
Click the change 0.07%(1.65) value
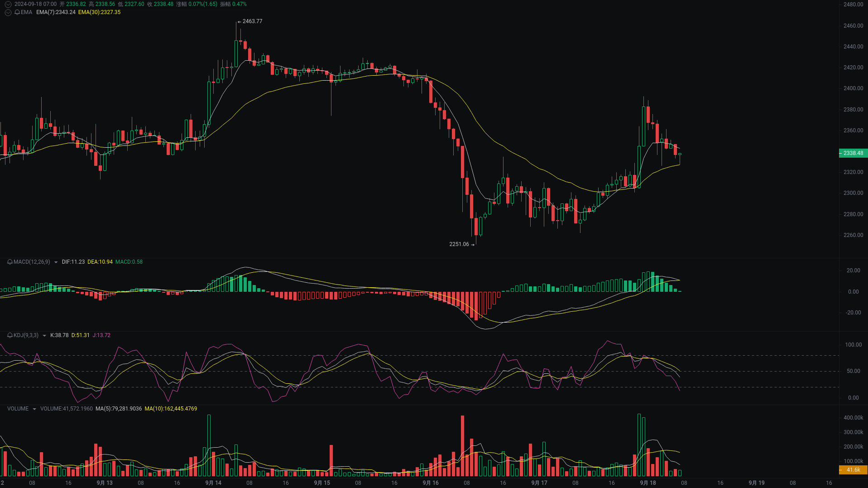(x=203, y=4)
